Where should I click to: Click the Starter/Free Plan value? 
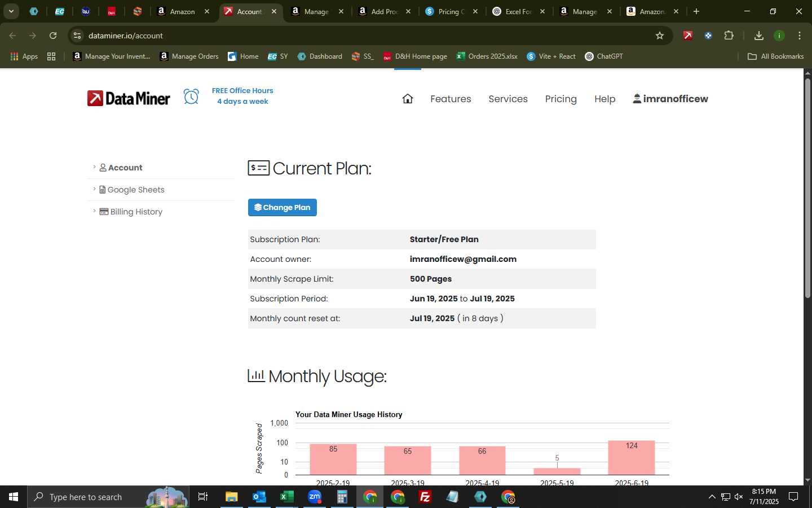click(444, 239)
